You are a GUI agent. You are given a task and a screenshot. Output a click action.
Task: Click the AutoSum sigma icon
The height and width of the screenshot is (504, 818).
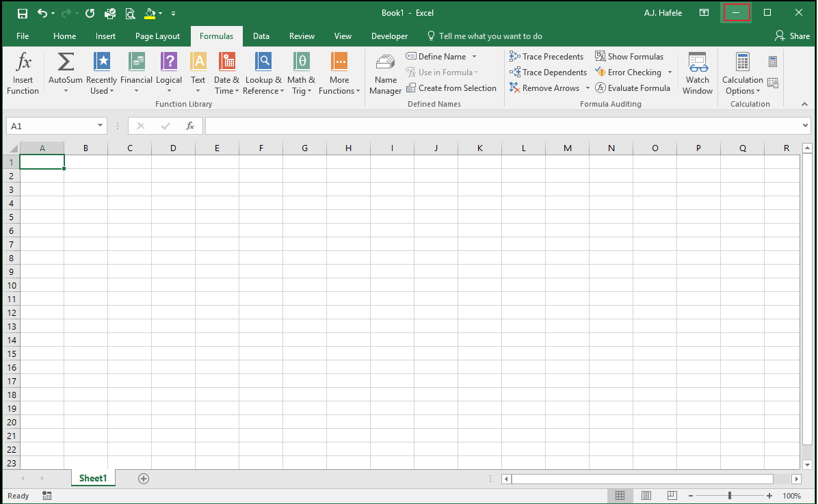[x=66, y=62]
